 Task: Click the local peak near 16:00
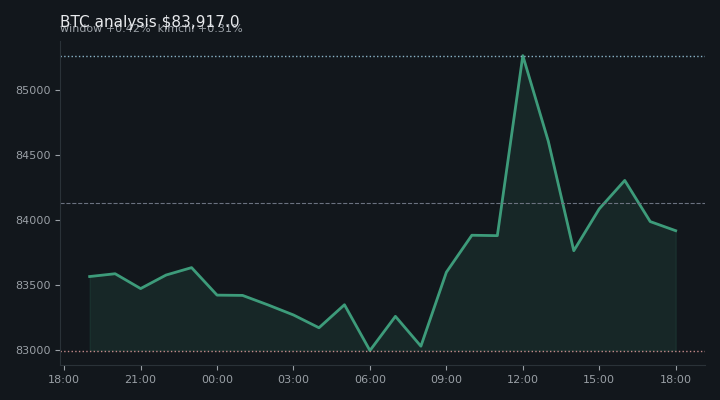pos(624,180)
